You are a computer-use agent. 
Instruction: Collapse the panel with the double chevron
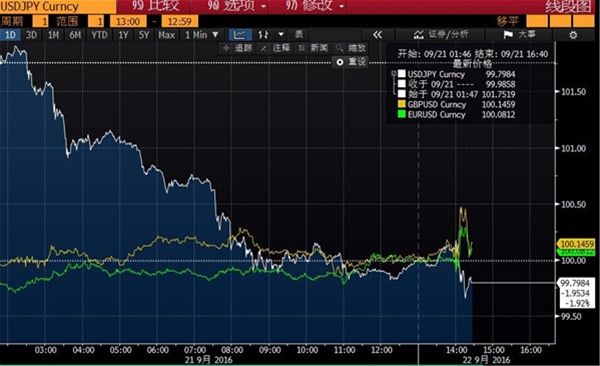(x=377, y=35)
